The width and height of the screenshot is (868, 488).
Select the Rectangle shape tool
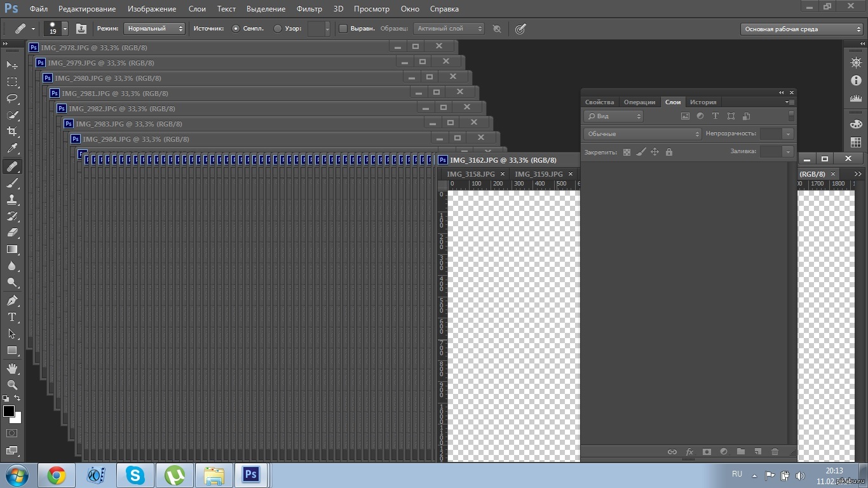tap(12, 350)
